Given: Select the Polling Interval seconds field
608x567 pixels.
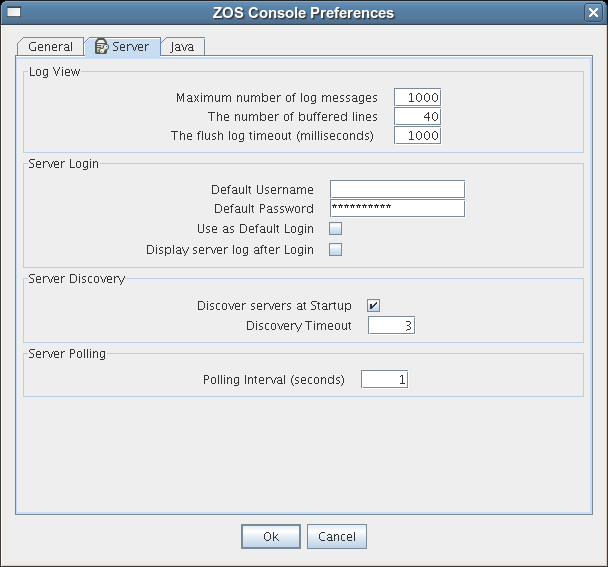Looking at the screenshot, I should [384, 380].
